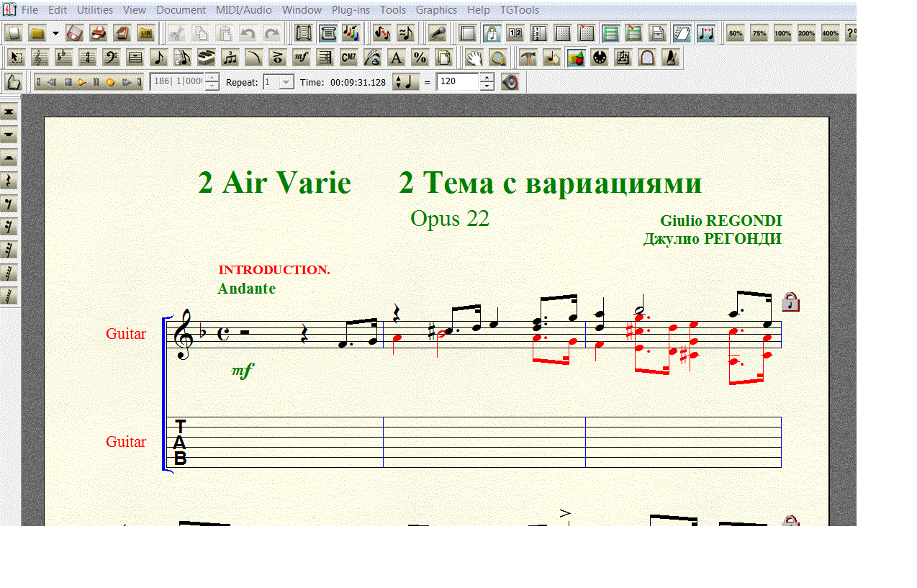The image size is (917, 588).
Task: Select the Text tool letter A
Action: tap(396, 57)
